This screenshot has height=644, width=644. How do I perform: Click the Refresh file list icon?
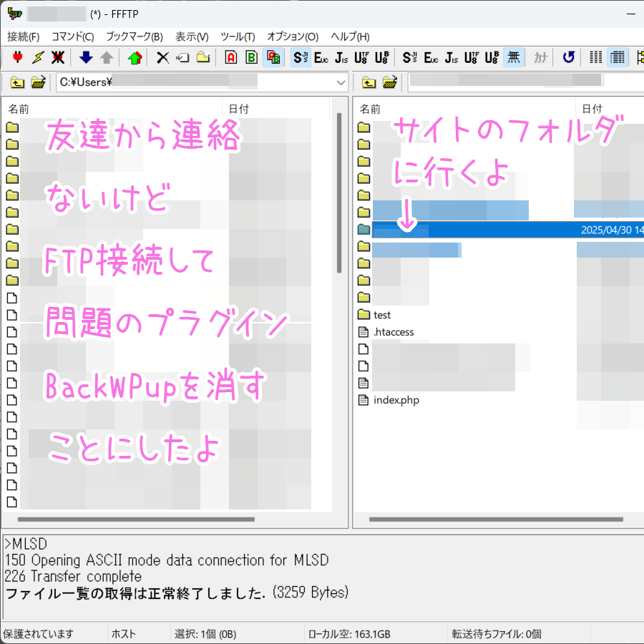point(568,57)
